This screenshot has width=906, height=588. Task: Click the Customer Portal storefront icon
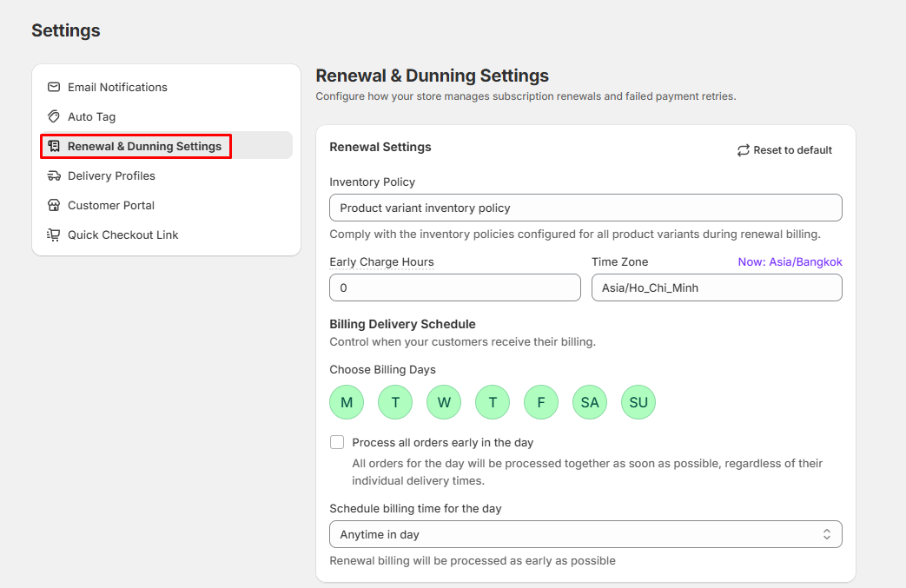[x=54, y=205]
